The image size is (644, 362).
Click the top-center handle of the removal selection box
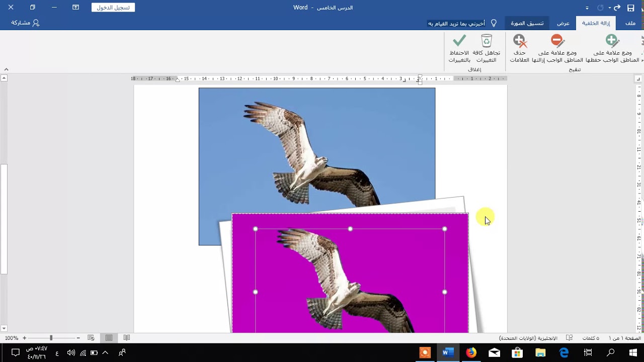[350, 229]
